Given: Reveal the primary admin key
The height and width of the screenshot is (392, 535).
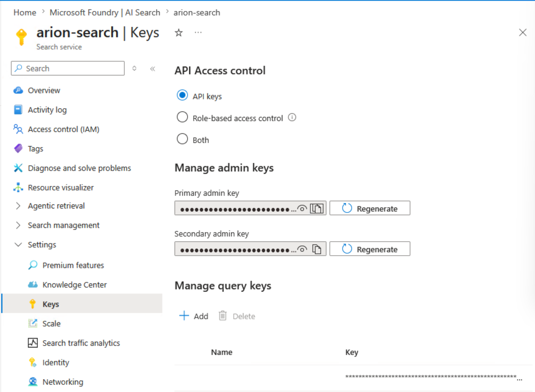Looking at the screenshot, I should [302, 209].
